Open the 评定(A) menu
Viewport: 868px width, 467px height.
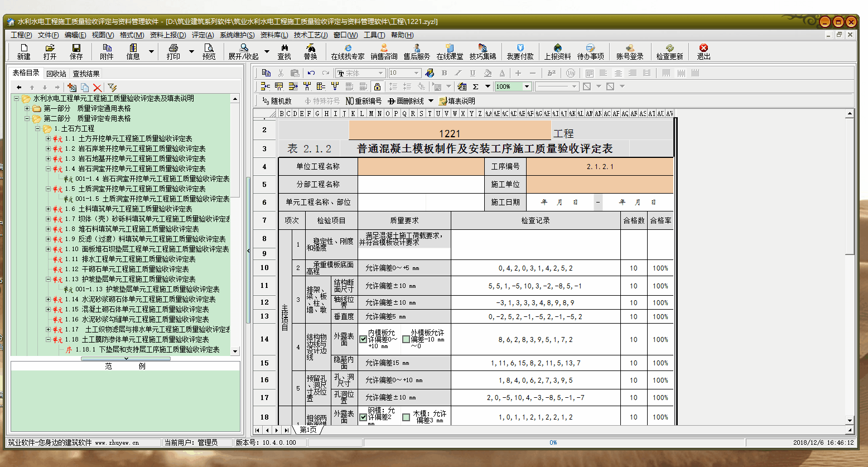tap(203, 35)
